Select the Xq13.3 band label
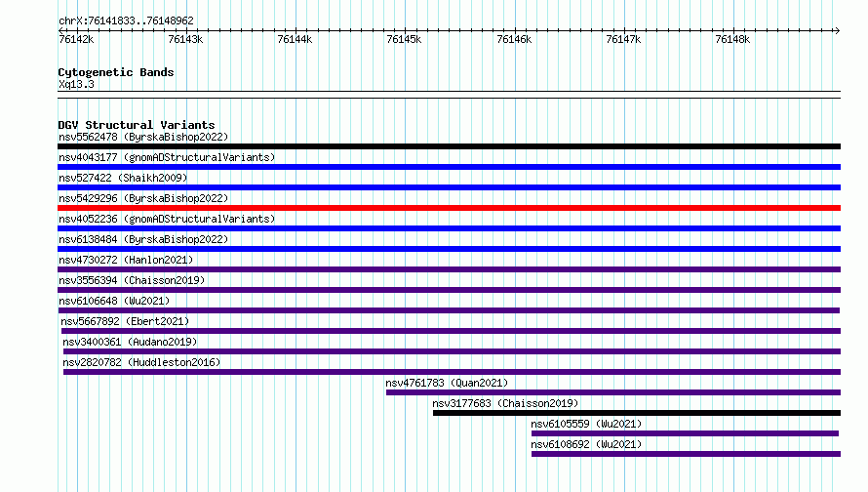The height and width of the screenshot is (492, 868). point(76,84)
